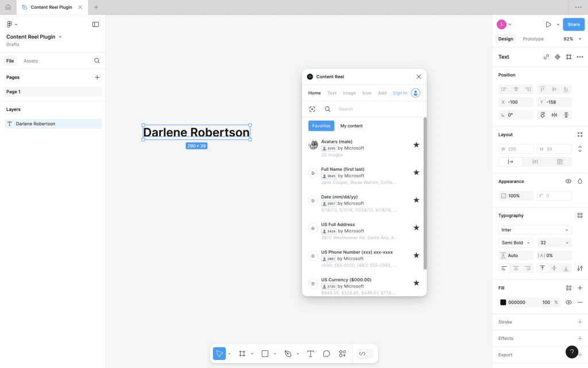Image resolution: width=588 pixels, height=368 pixels.
Task: Select the Frame tool
Action: (x=242, y=354)
